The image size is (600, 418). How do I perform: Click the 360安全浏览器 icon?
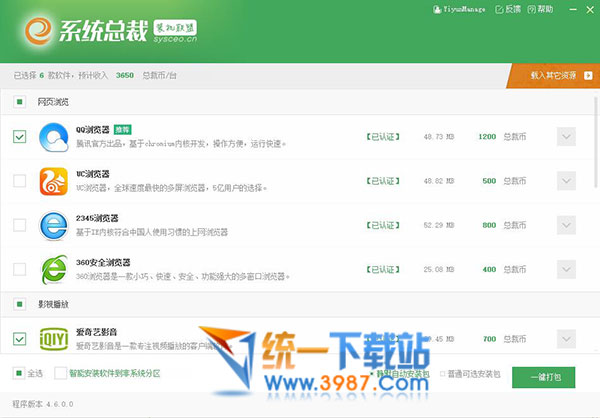point(54,269)
